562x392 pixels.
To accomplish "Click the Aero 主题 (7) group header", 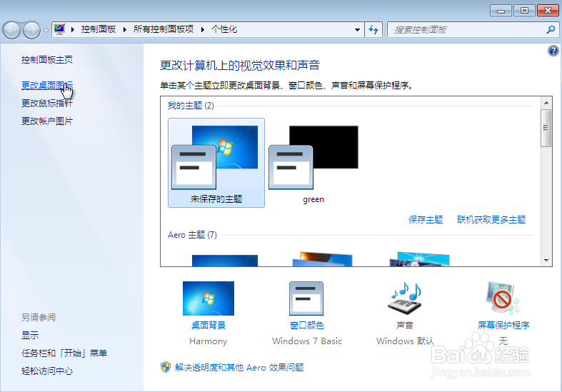I will pyautogui.click(x=192, y=235).
